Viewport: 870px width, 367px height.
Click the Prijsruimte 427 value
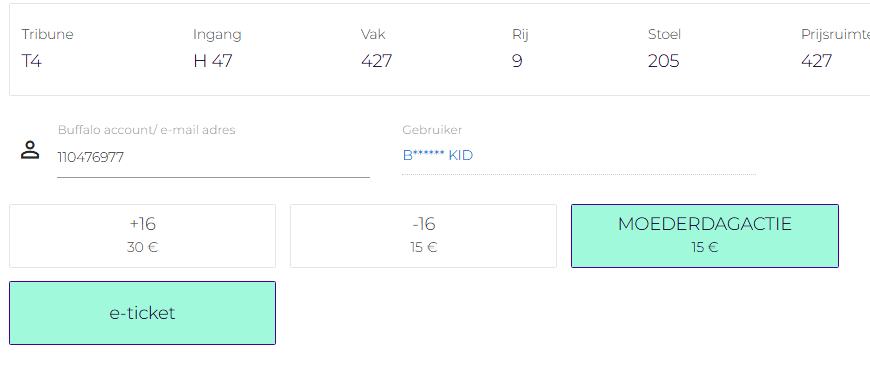click(x=817, y=61)
